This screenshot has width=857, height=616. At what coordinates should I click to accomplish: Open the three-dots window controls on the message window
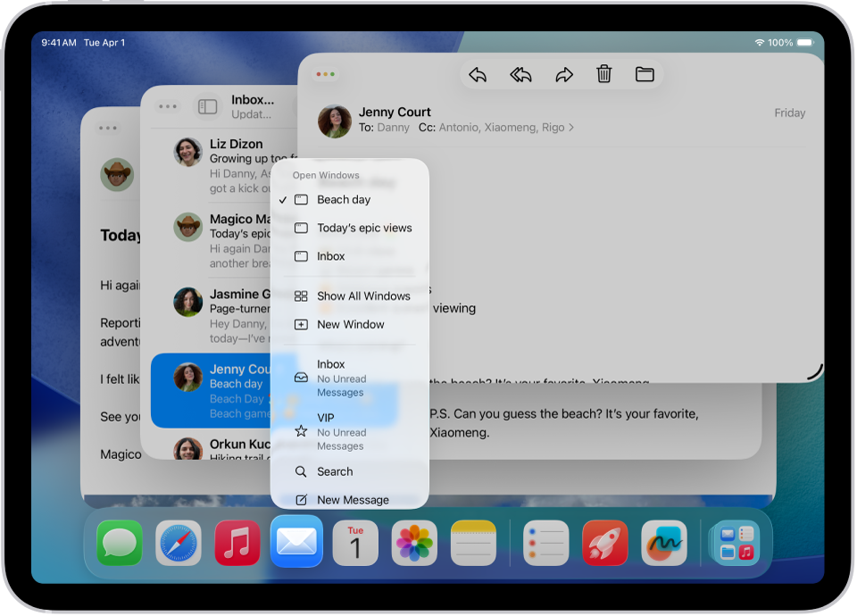(x=326, y=74)
